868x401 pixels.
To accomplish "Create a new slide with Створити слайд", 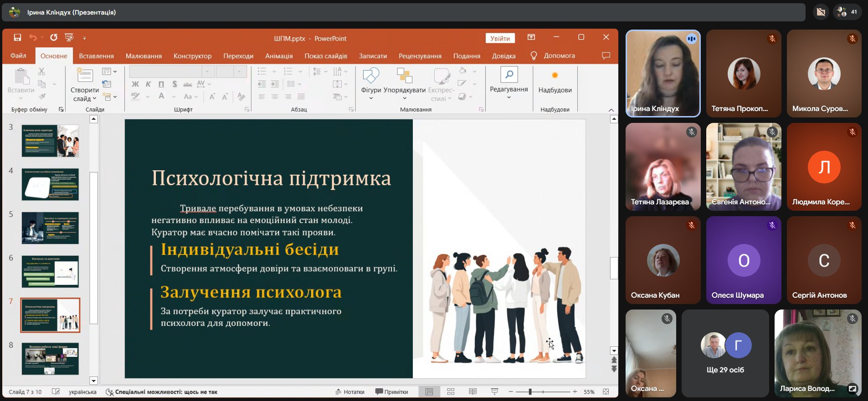I will click(x=85, y=76).
